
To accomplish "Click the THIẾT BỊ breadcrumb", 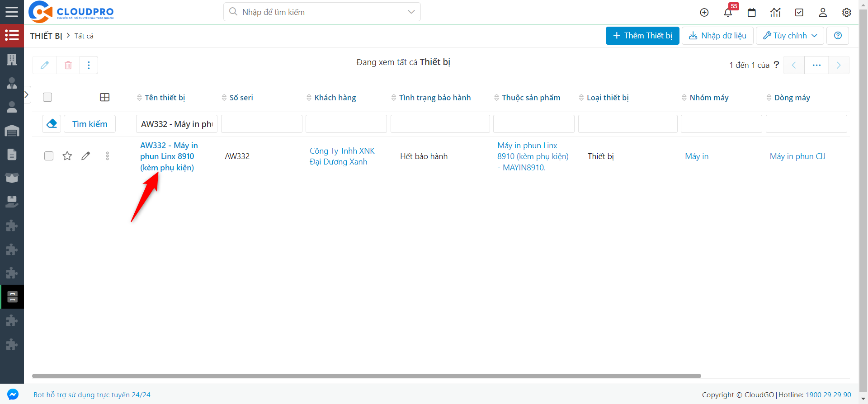I will click(46, 36).
